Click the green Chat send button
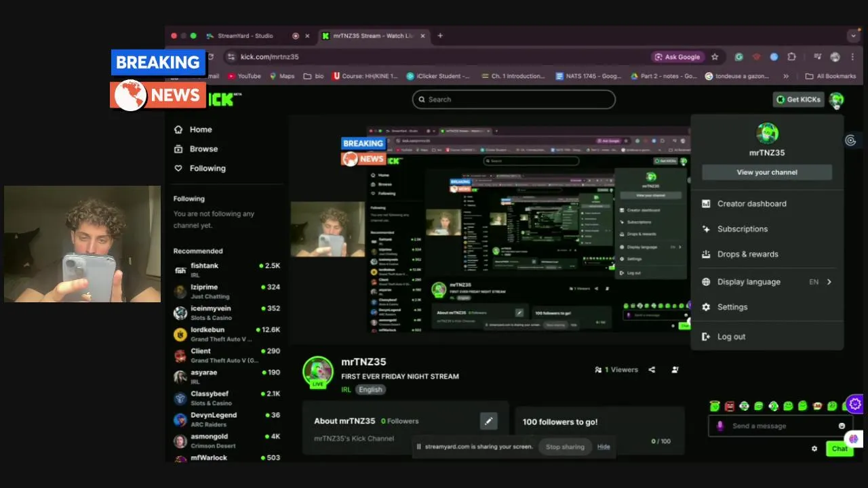The image size is (868, 488). [840, 449]
